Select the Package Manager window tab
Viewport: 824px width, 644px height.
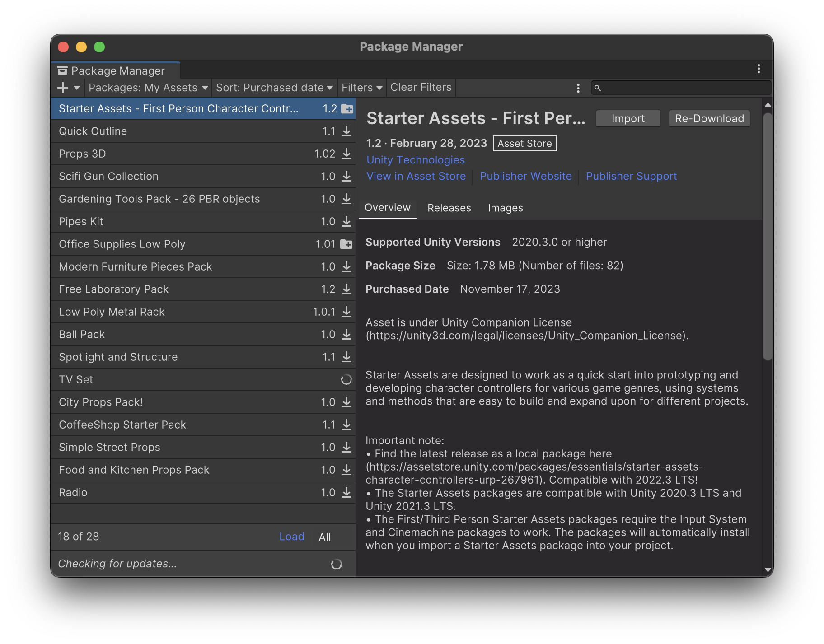click(116, 70)
